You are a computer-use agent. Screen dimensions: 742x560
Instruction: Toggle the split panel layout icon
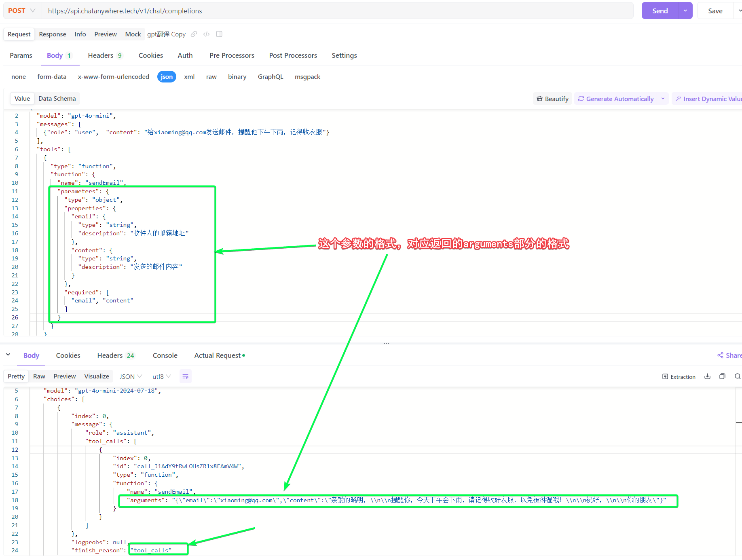click(219, 34)
